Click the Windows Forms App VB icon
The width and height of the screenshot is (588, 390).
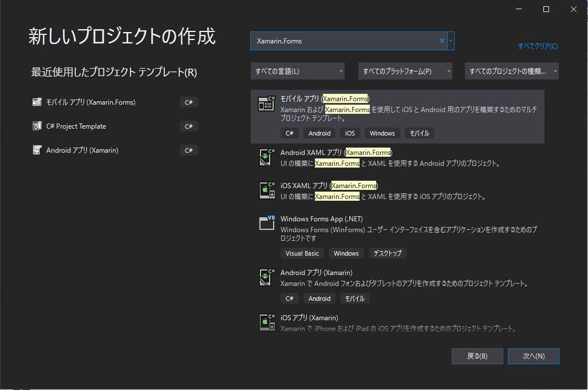pyautogui.click(x=266, y=224)
